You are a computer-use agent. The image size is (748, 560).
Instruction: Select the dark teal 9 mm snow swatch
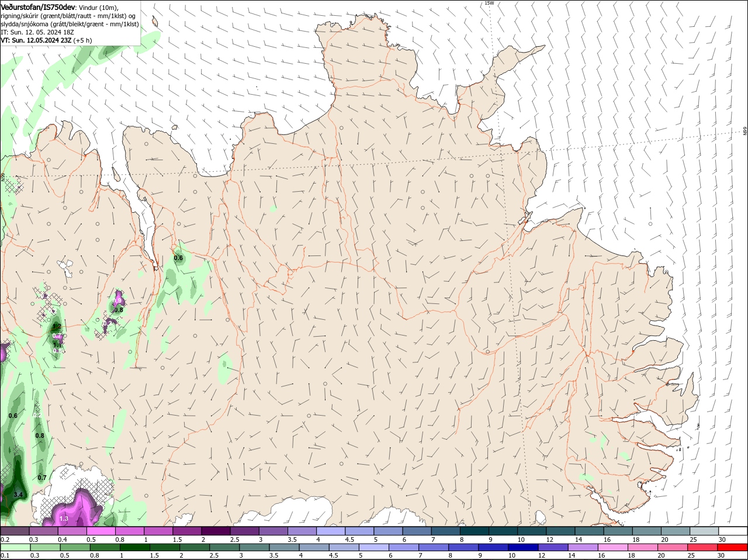[x=503, y=531]
